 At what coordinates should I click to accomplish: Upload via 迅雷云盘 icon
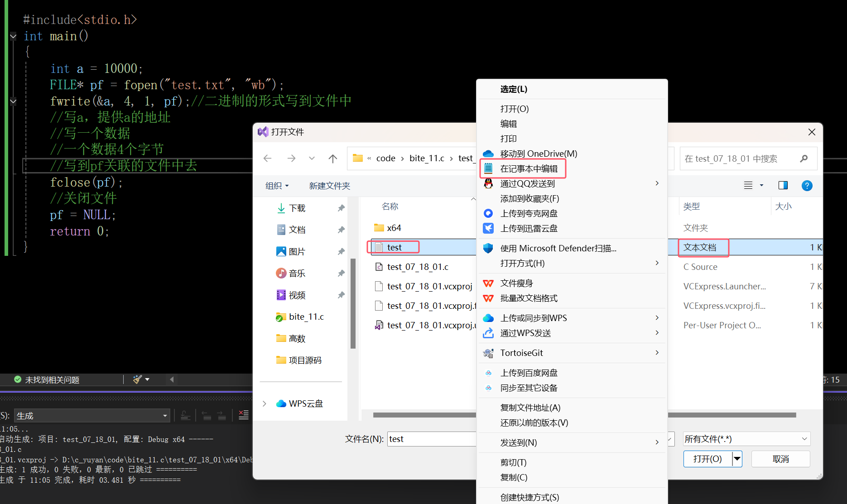[x=488, y=228]
